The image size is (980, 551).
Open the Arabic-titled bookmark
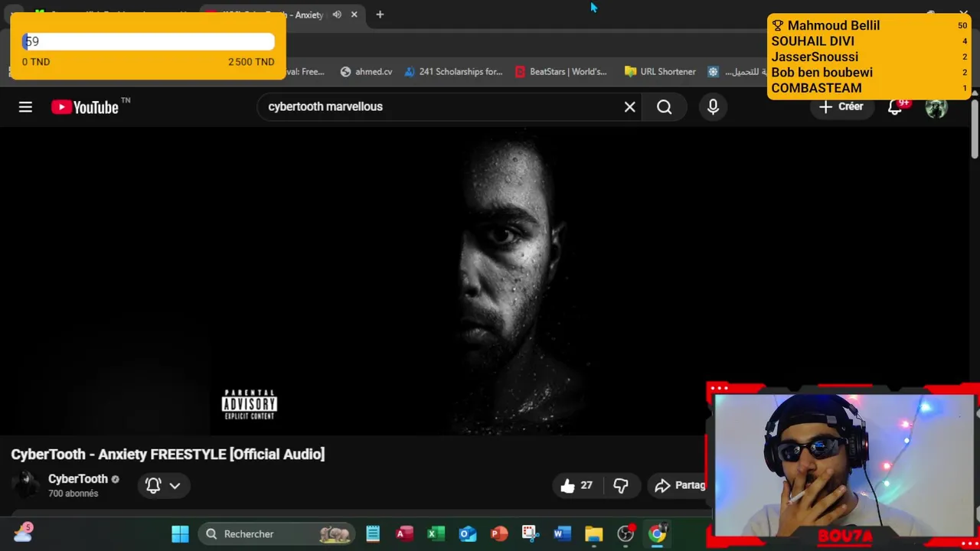[737, 71]
